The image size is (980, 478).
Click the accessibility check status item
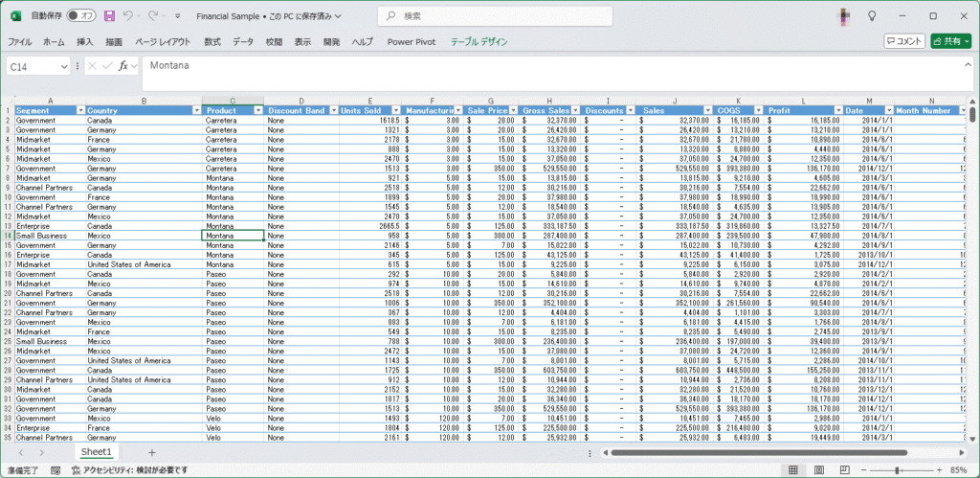(x=129, y=470)
